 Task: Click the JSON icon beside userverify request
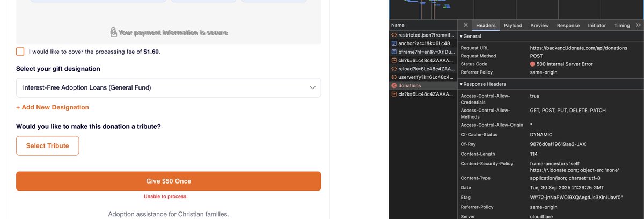pyautogui.click(x=394, y=77)
